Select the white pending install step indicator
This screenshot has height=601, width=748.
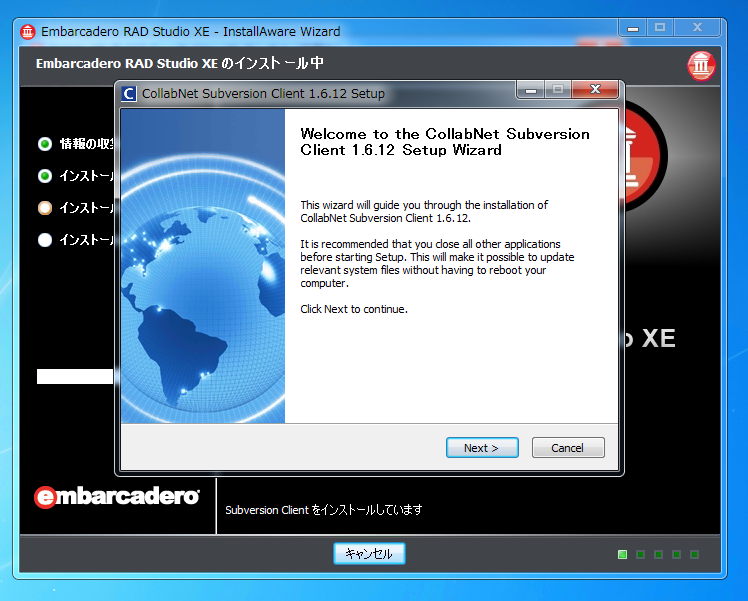click(45, 240)
